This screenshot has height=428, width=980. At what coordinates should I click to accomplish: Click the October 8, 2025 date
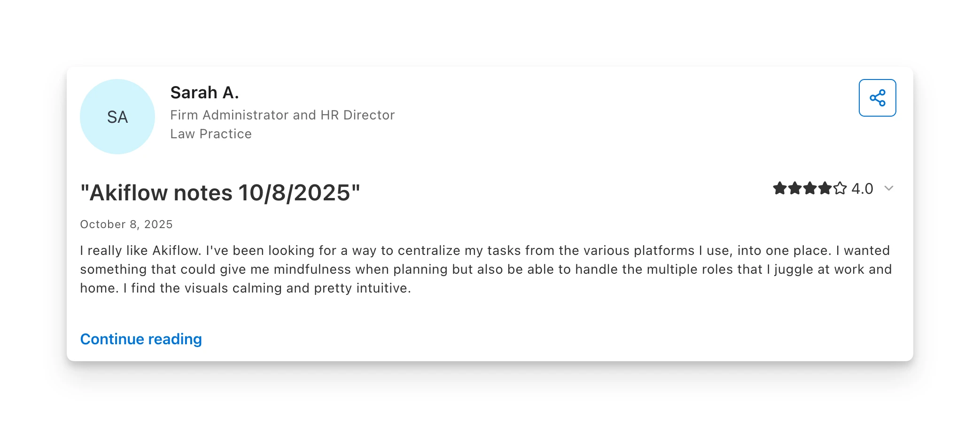(126, 224)
